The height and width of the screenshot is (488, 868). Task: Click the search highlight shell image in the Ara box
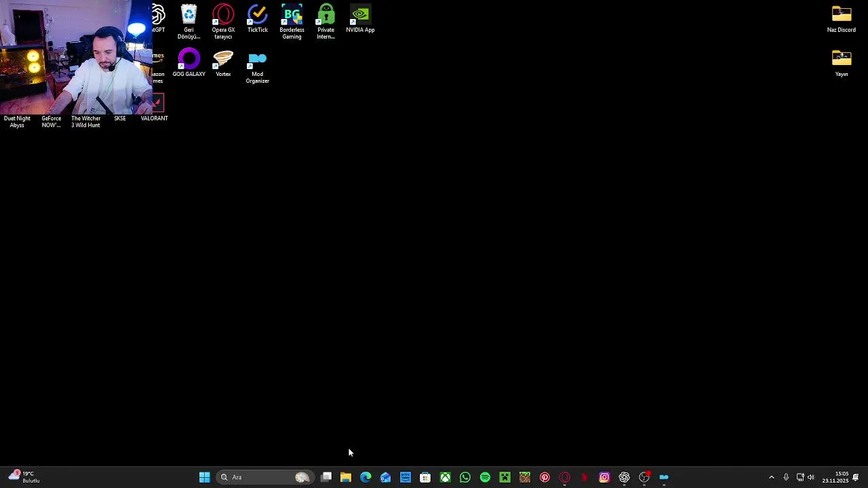click(302, 477)
